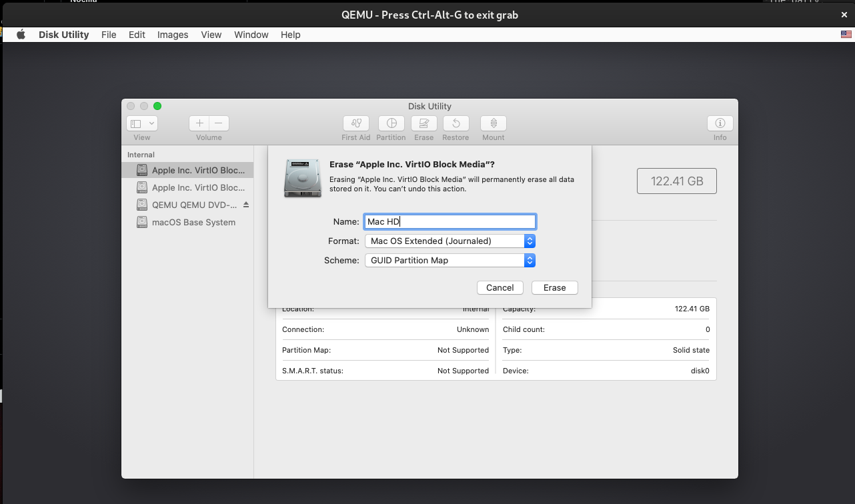Click the Solid state type value
Viewport: 855px width, 504px height.
coord(691,350)
